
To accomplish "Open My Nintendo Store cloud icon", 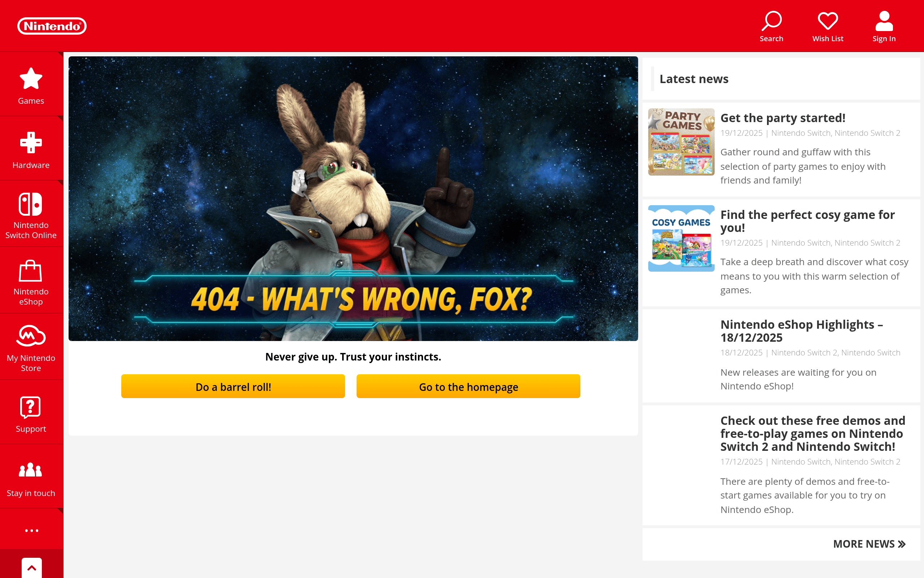I will [x=31, y=336].
